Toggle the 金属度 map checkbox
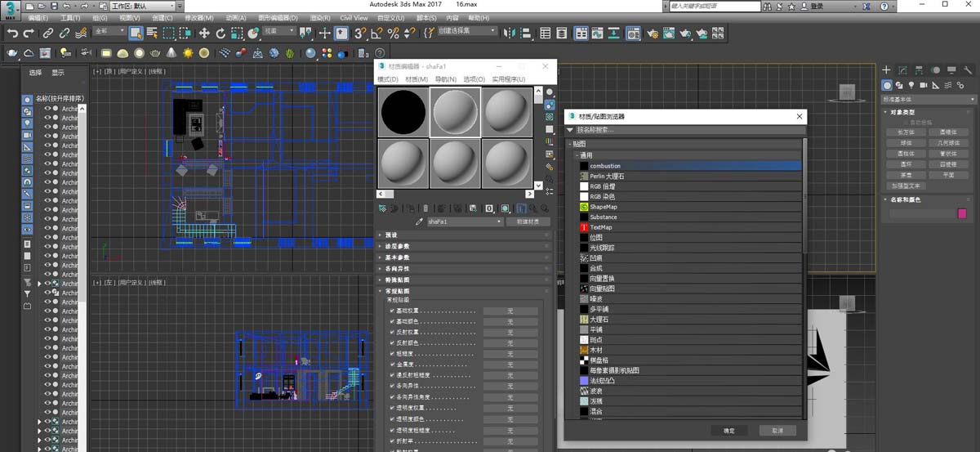The height and width of the screenshot is (452, 980). 392,365
